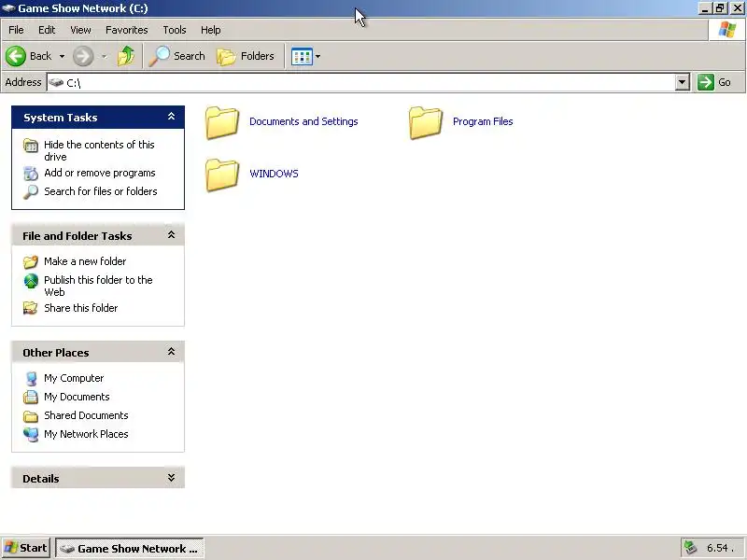747x560 pixels.
Task: Select the Documents and Settings folder icon
Action: (x=222, y=123)
